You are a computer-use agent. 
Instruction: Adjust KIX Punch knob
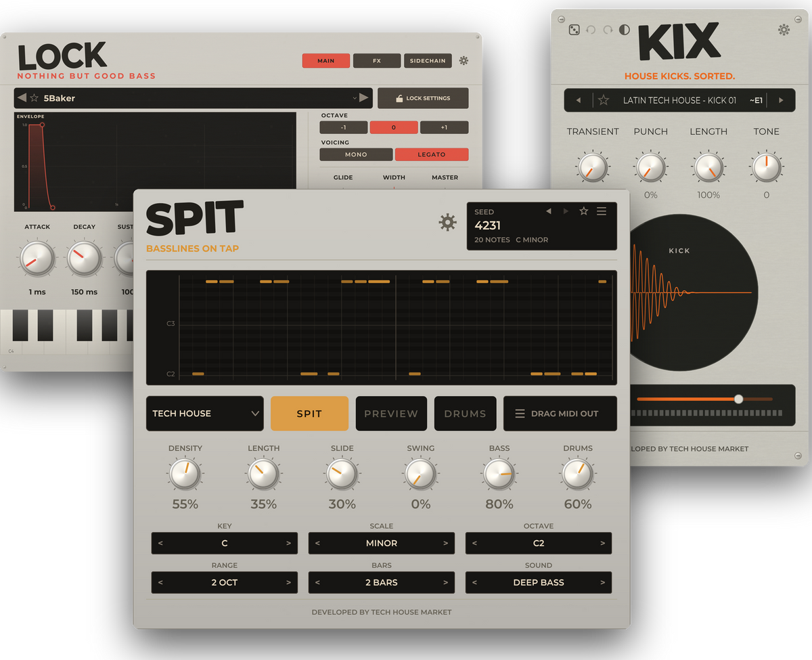[x=650, y=167]
